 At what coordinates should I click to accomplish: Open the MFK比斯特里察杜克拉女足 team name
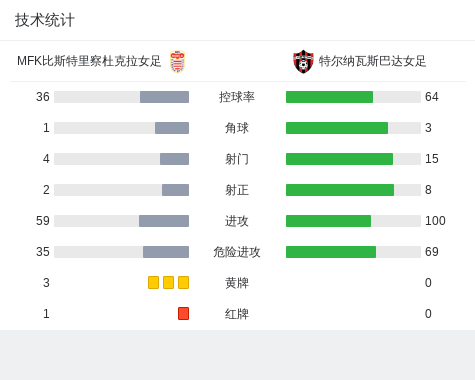[x=89, y=61]
